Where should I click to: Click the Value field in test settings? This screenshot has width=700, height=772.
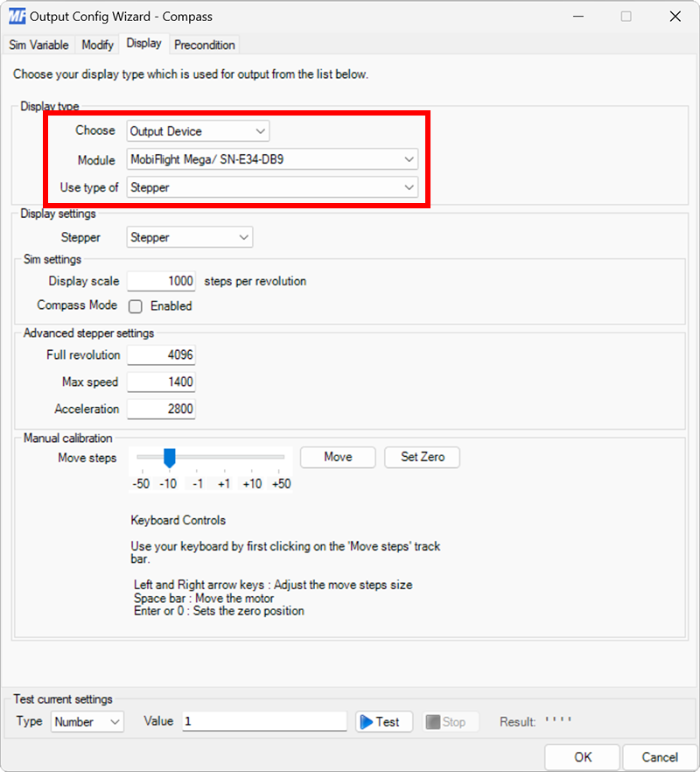tap(262, 721)
